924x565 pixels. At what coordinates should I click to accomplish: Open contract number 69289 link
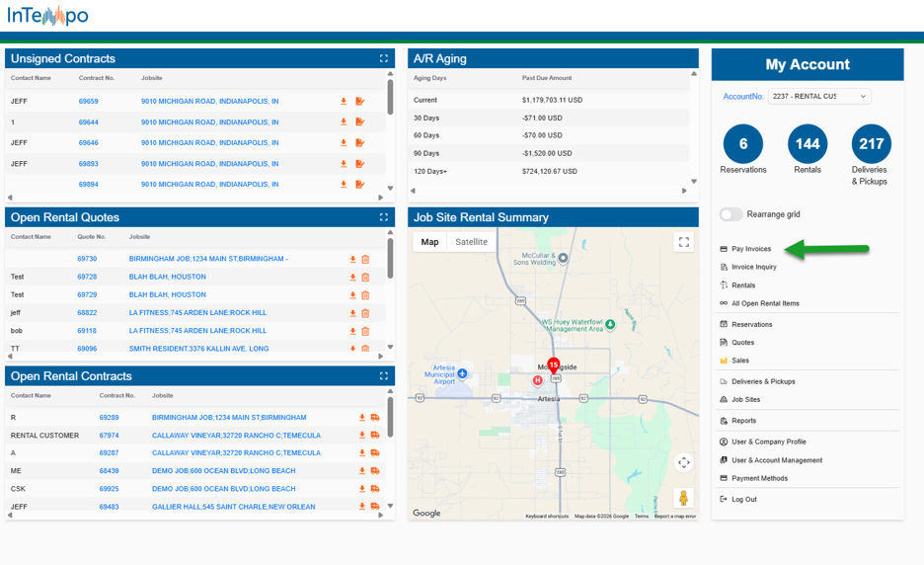tap(109, 418)
